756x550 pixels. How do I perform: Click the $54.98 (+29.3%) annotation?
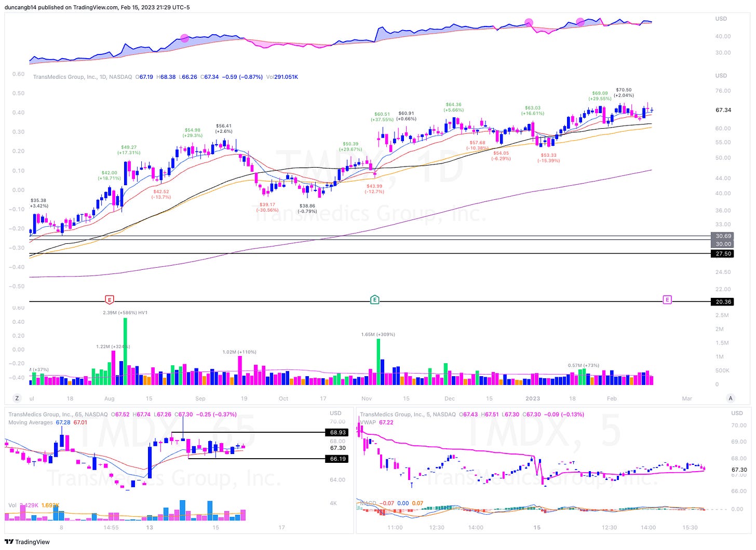[193, 133]
